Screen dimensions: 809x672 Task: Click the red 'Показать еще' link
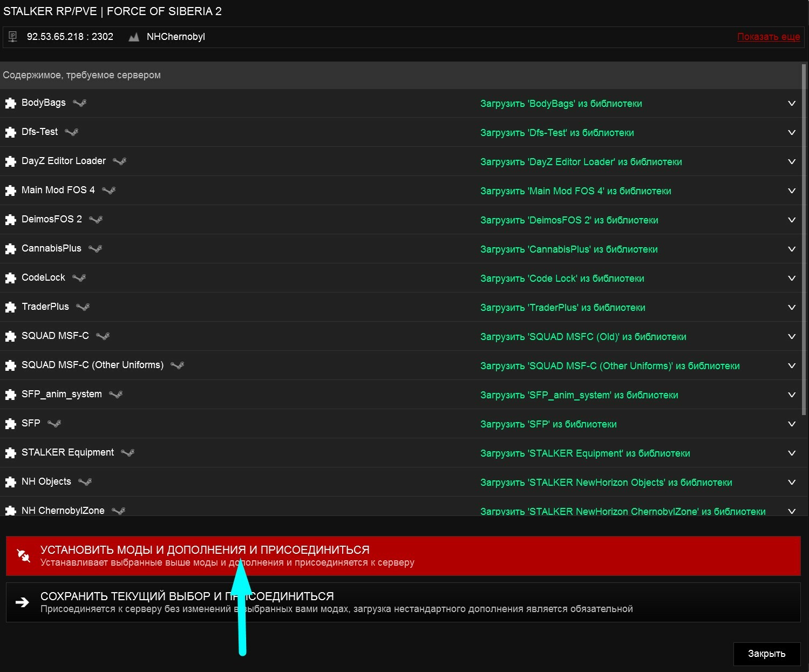click(x=769, y=37)
